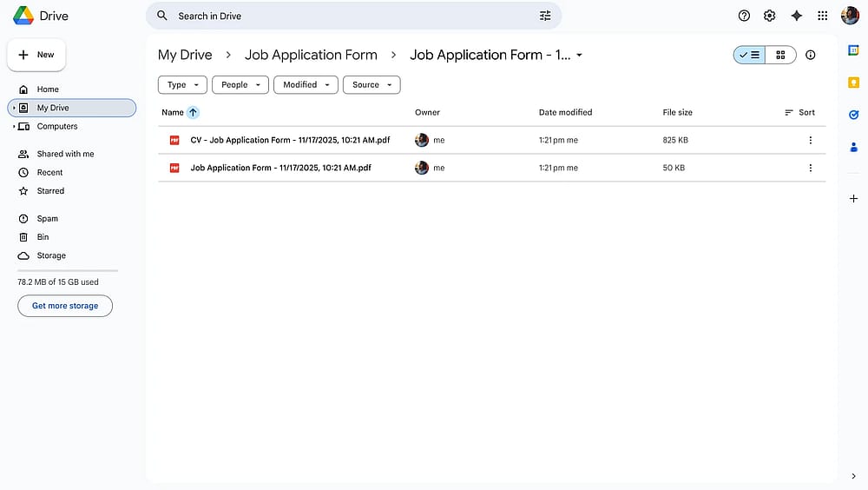The image size is (868, 490).
Task: Focus the Search in Drive field
Action: click(354, 17)
